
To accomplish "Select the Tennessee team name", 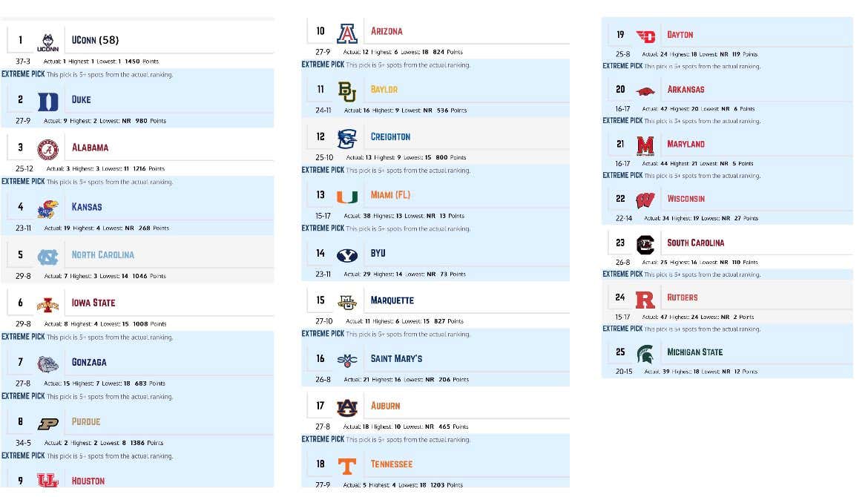I will coord(391,464).
